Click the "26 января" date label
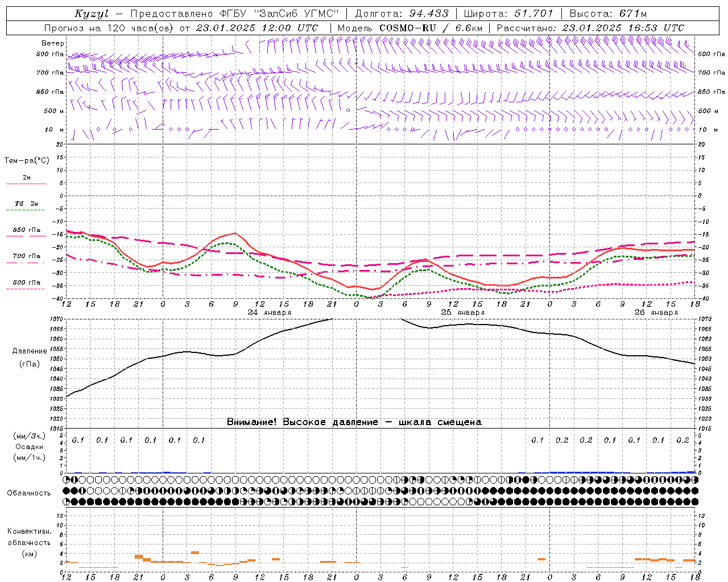Image resolution: width=728 pixels, height=582 pixels. [656, 313]
